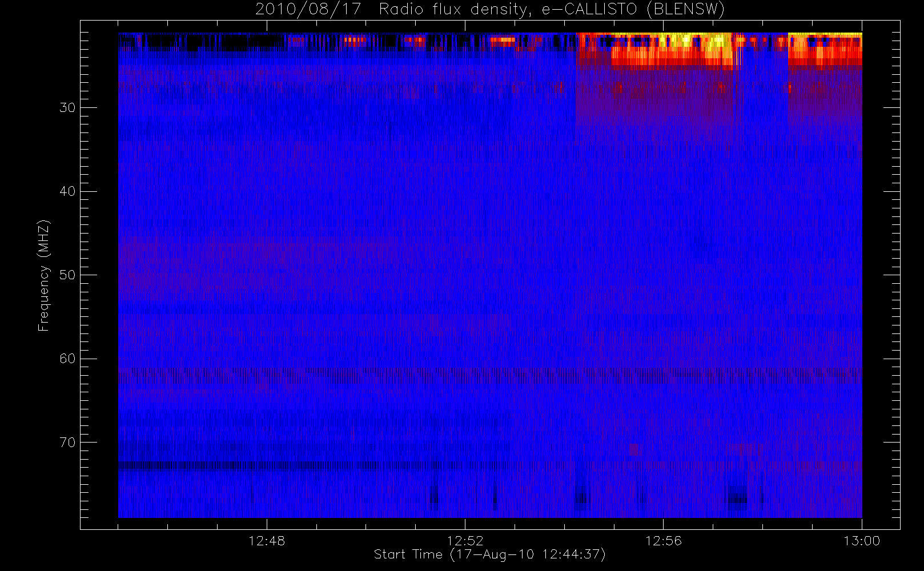The width and height of the screenshot is (924, 571).
Task: Click the time tick label '13:00'
Action: click(862, 541)
